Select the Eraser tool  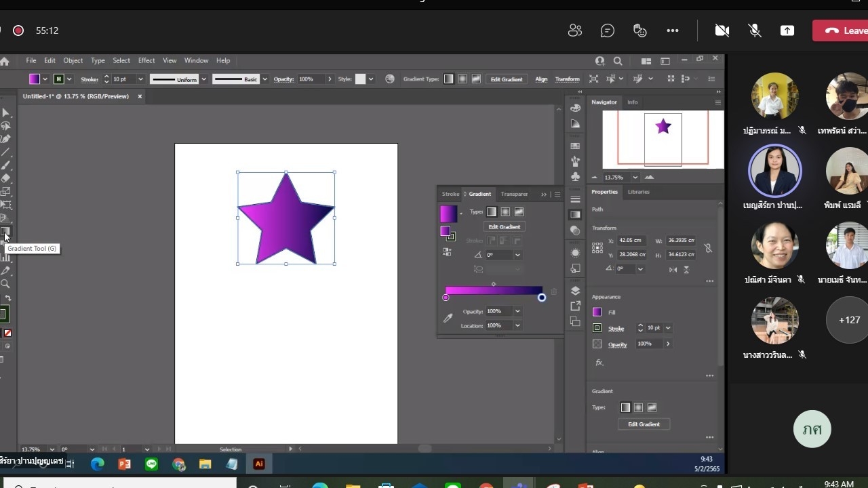point(5,178)
